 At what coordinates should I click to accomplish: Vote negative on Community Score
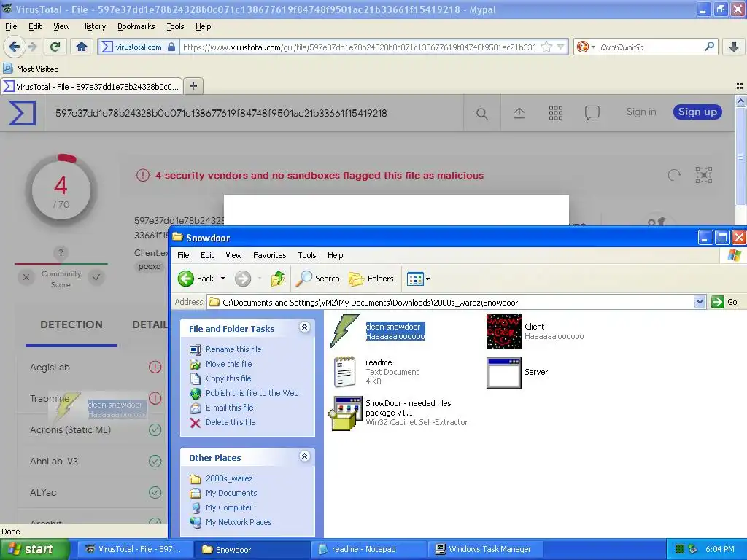tap(26, 277)
